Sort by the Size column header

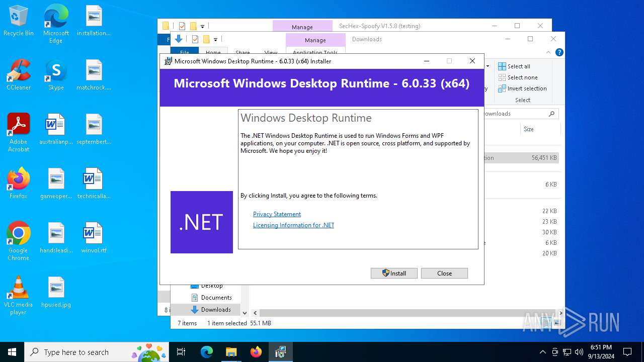[529, 129]
